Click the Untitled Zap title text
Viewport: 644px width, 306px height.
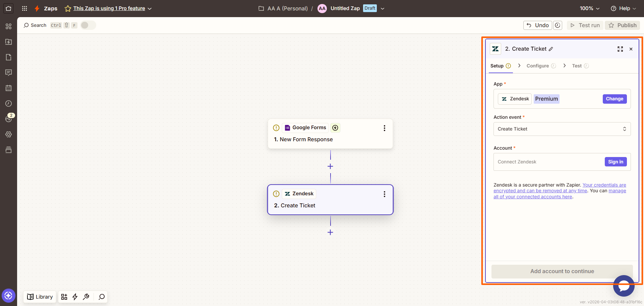[x=345, y=8]
